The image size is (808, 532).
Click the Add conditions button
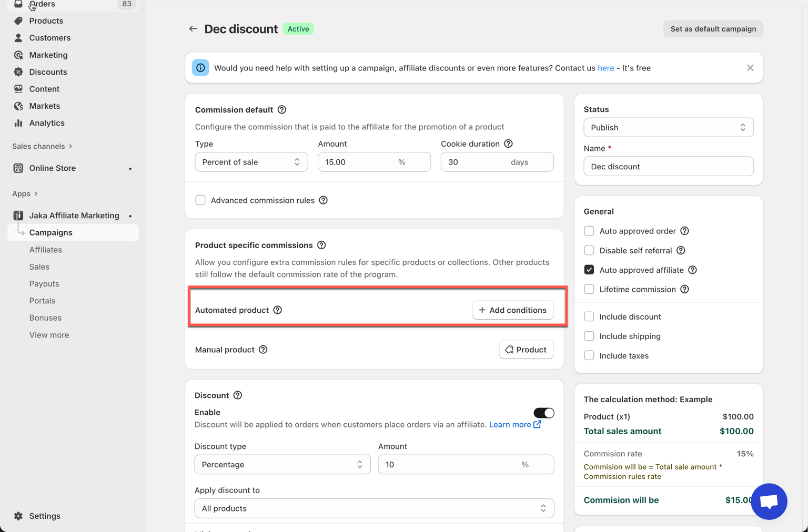(x=512, y=310)
